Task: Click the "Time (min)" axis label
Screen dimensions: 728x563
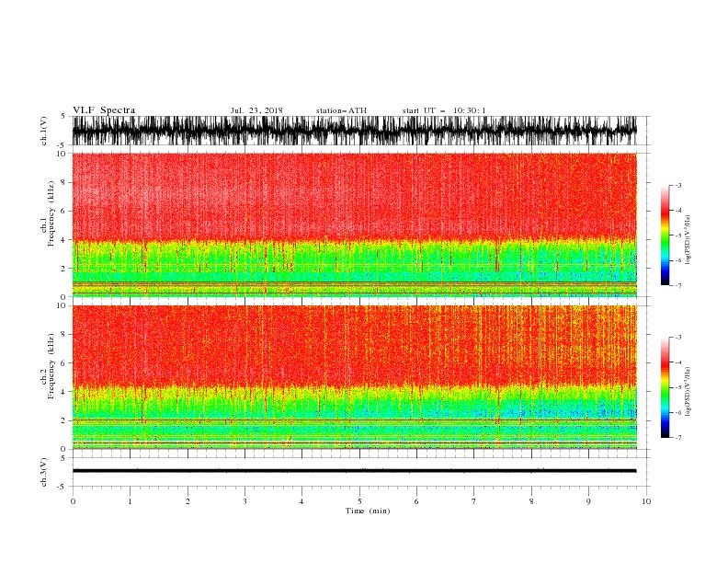Action: (368, 511)
